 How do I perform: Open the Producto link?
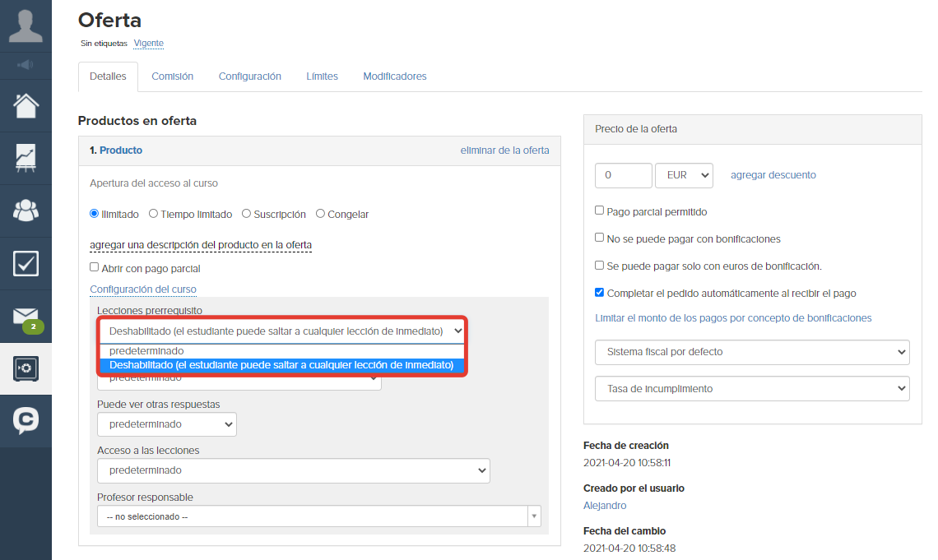(121, 150)
